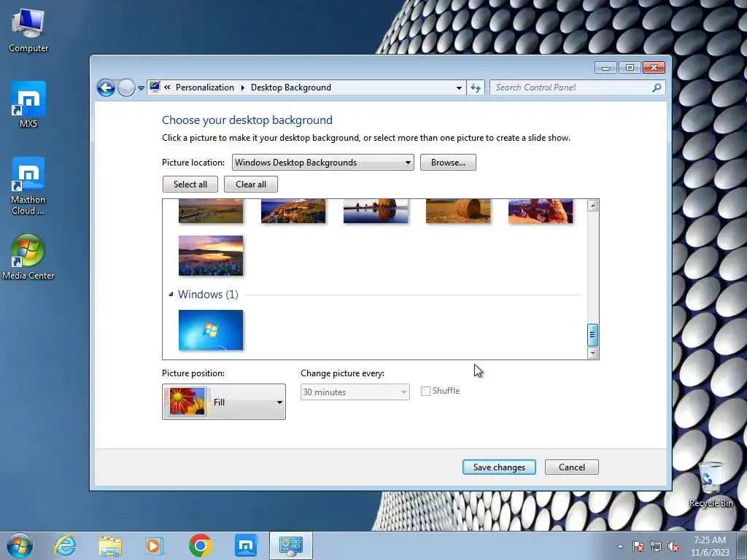Click the Clear all button
747x560 pixels.
pos(251,184)
